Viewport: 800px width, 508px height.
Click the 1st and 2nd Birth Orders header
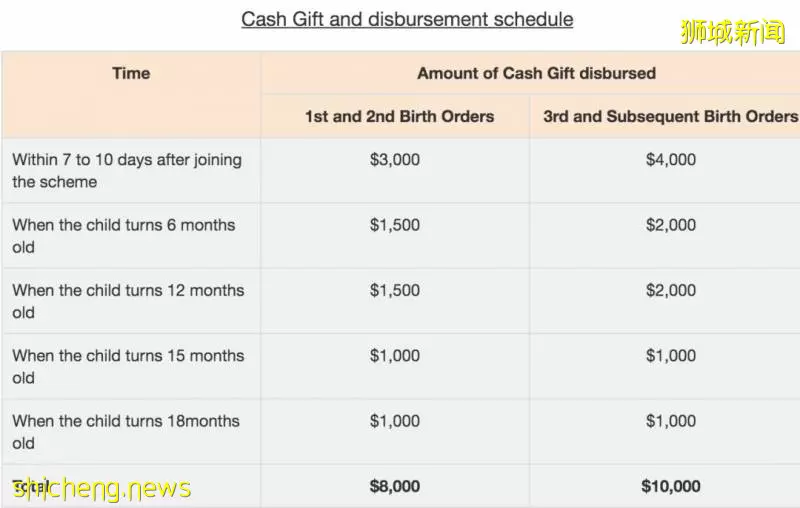pyautogui.click(x=399, y=116)
